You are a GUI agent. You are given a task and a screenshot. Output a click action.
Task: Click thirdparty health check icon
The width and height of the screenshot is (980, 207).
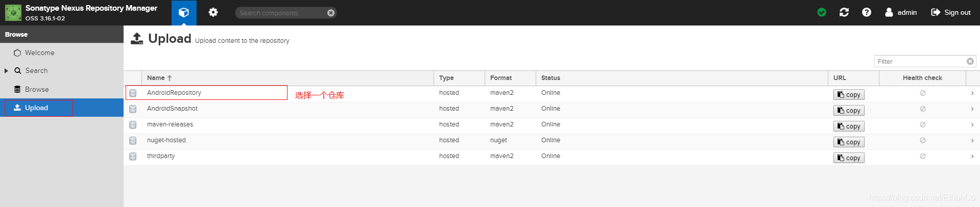pyautogui.click(x=923, y=157)
